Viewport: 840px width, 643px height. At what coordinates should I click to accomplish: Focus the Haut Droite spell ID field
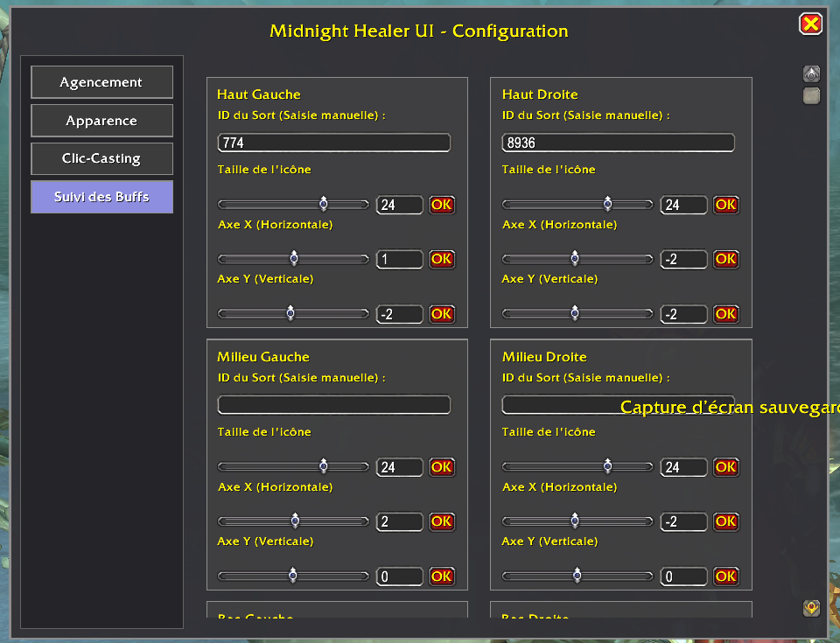tap(618, 143)
